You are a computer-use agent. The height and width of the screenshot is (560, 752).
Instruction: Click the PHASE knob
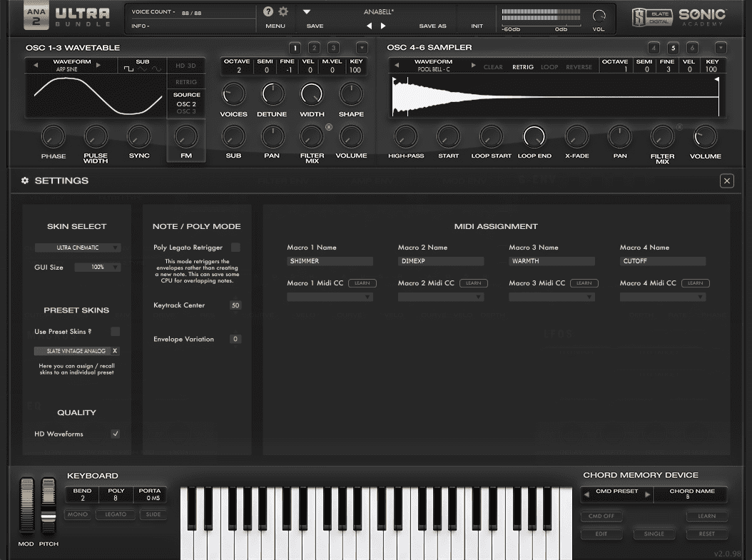[54, 137]
